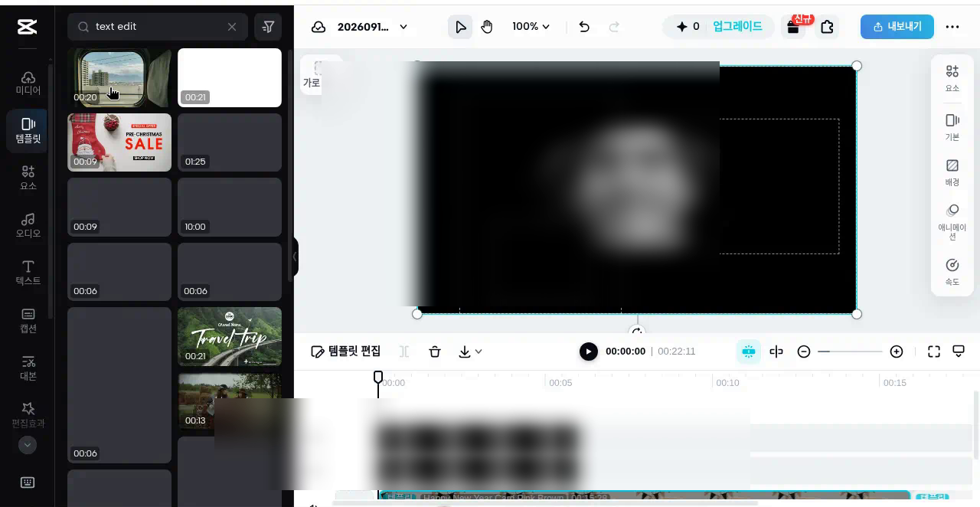Zoom out the timeline
Screen dimensions: 980x507
(804, 352)
